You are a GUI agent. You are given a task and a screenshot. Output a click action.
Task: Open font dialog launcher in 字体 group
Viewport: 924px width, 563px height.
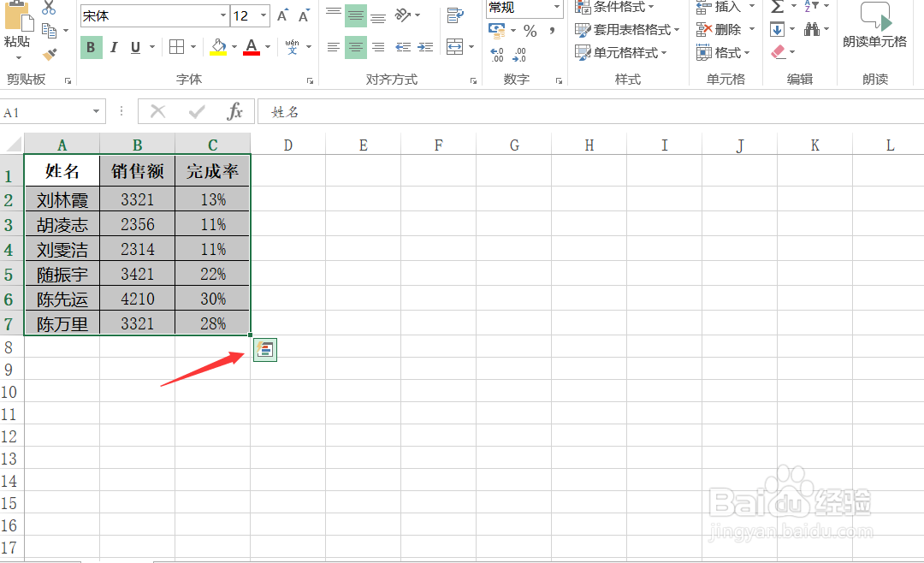click(x=310, y=80)
